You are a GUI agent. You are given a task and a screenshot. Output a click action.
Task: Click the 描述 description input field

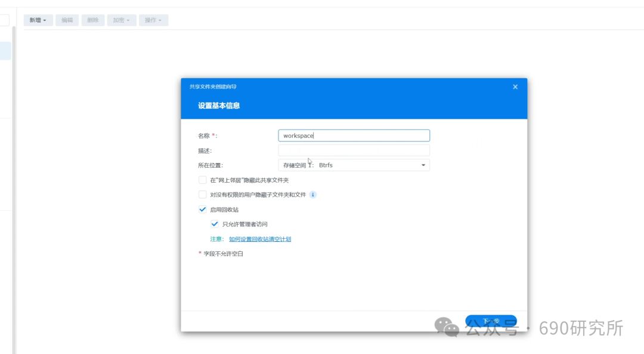point(354,150)
